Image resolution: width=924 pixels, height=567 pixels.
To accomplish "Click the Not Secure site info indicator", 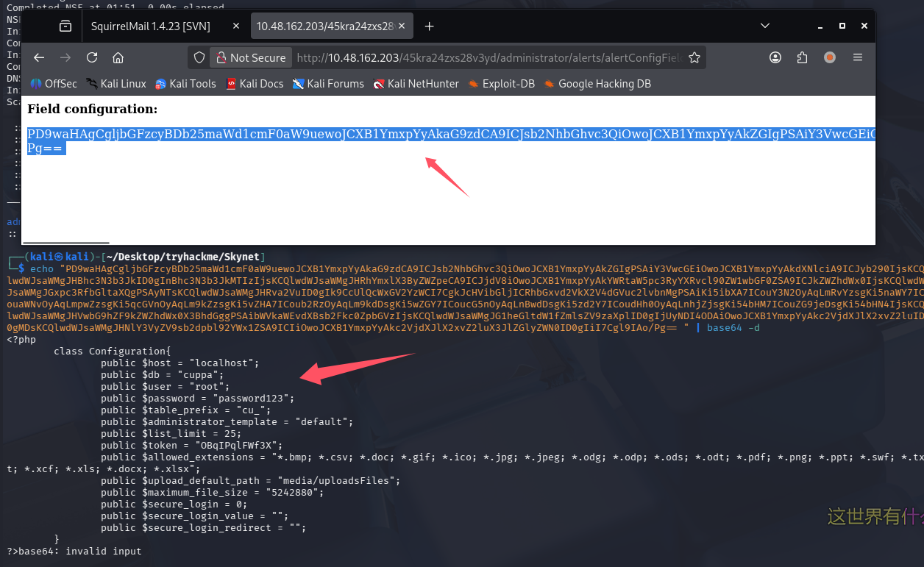I will pyautogui.click(x=250, y=57).
